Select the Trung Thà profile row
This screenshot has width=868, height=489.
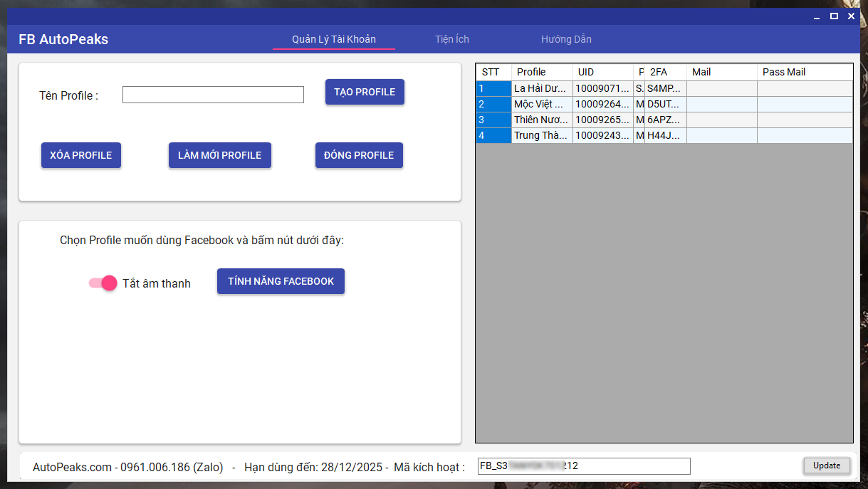[540, 135]
